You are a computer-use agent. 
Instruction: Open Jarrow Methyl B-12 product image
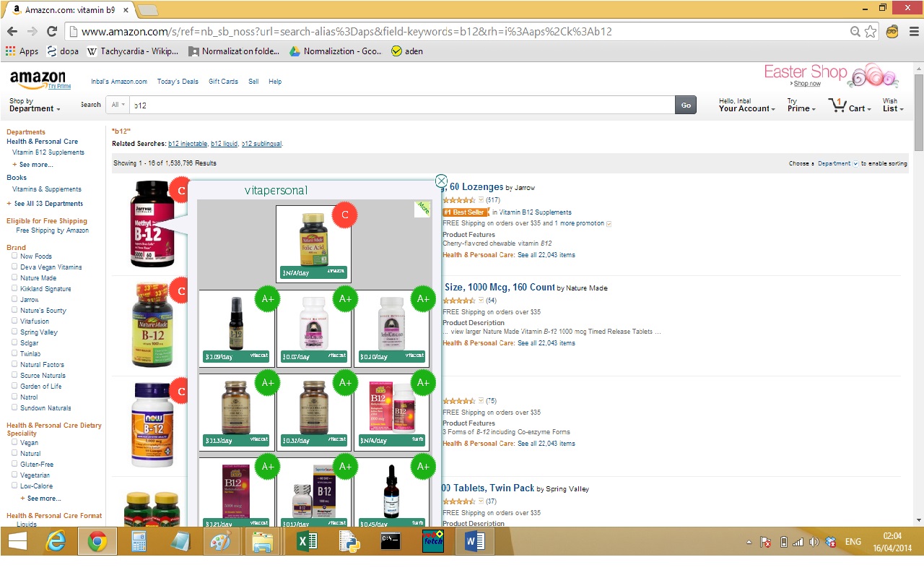pyautogui.click(x=152, y=223)
